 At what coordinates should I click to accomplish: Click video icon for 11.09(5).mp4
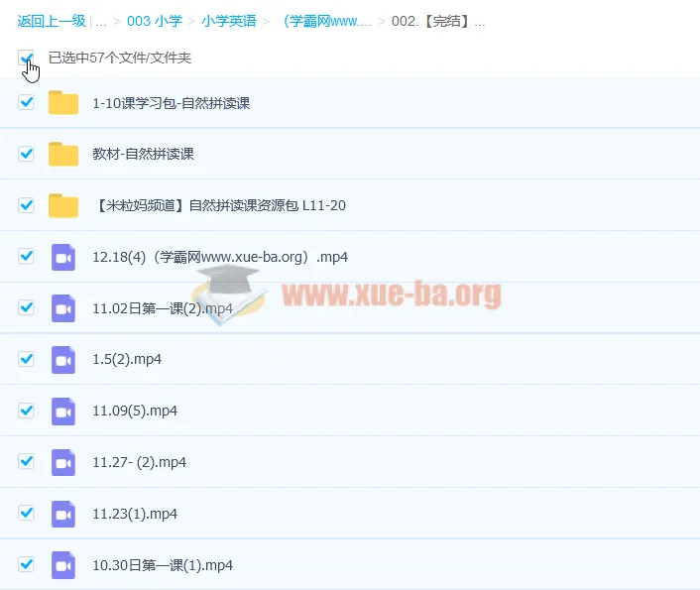click(63, 411)
